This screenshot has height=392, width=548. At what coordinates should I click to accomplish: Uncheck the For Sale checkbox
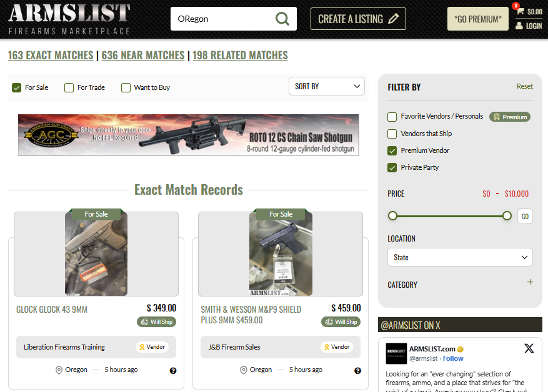(17, 88)
